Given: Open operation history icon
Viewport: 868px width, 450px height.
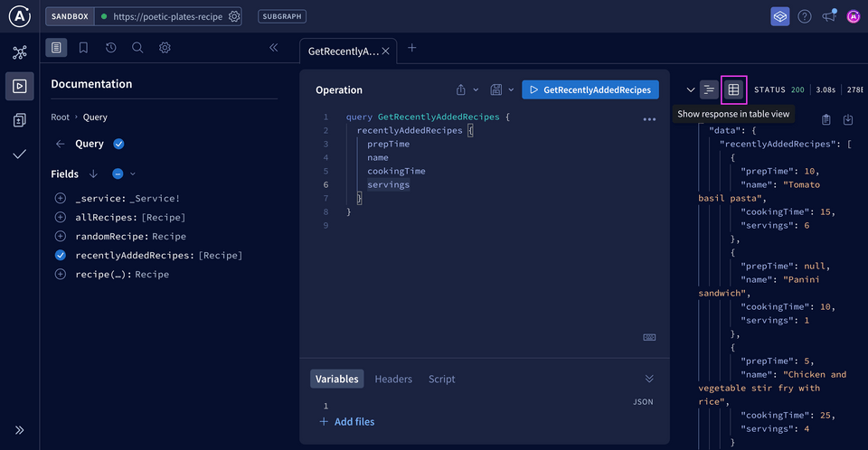Looking at the screenshot, I should (x=110, y=48).
